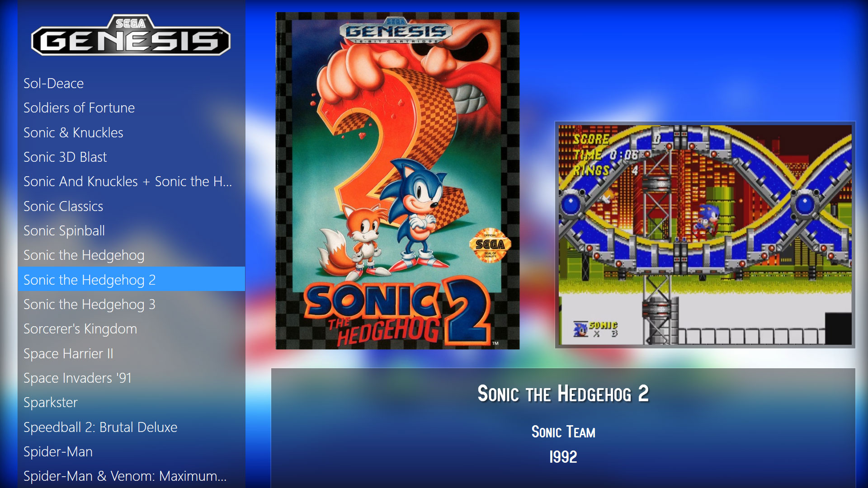868x488 pixels.
Task: Select Sonic Classics in game list
Action: (x=131, y=206)
